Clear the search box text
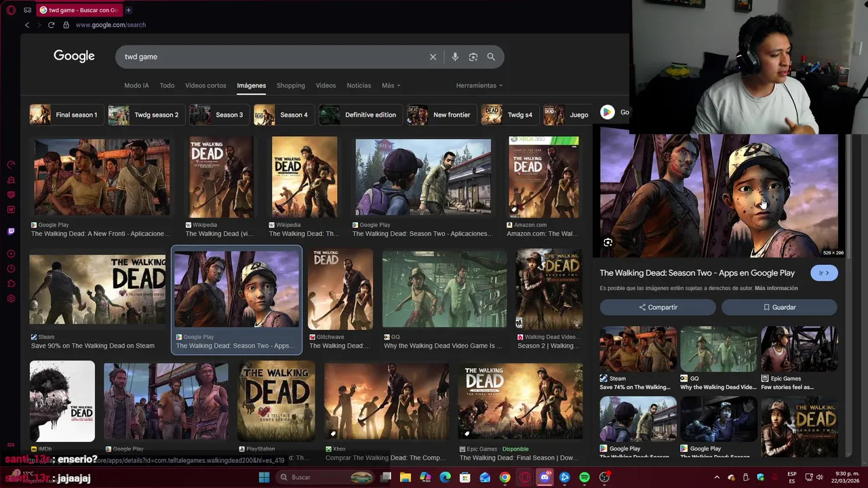The image size is (868, 488). 433,57
